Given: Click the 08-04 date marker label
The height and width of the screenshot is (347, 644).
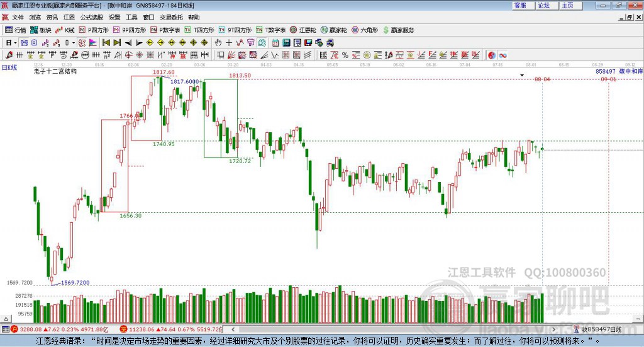Looking at the screenshot, I should pos(542,79).
